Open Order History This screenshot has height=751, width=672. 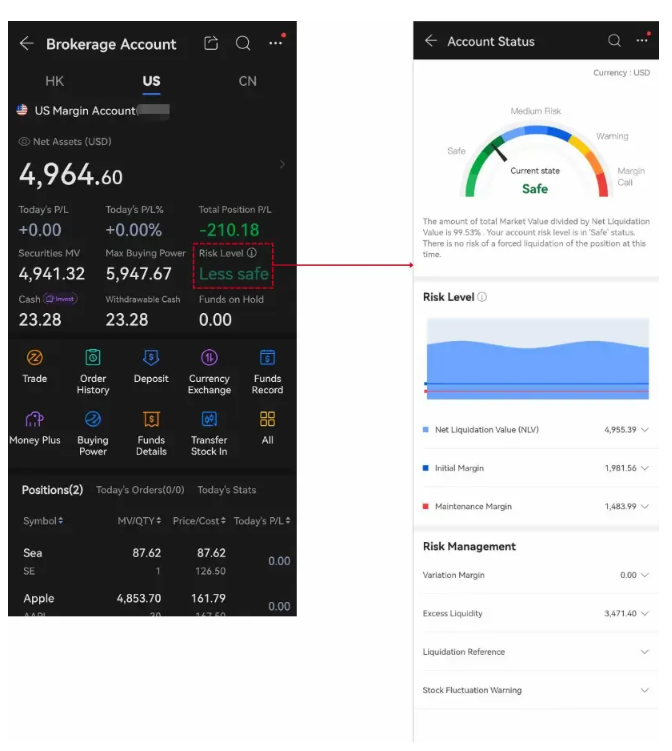pos(93,372)
